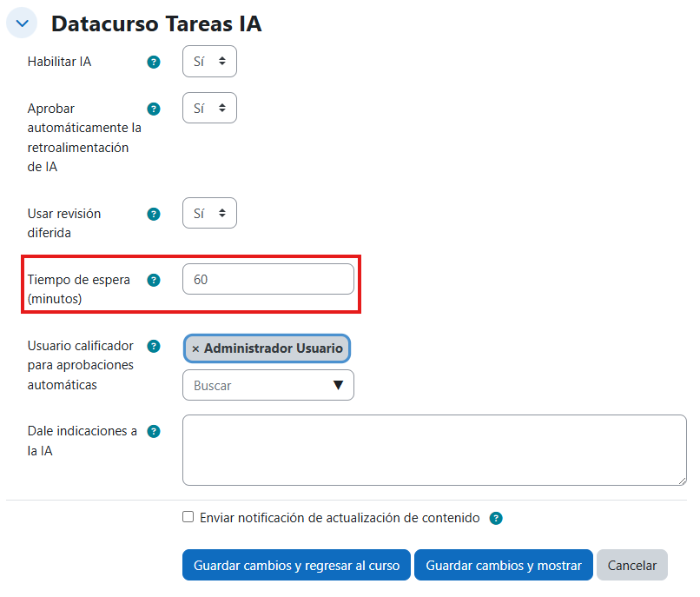Image resolution: width=700 pixels, height=597 pixels.
Task: Open the Dale indicaciones help icon
Action: click(x=154, y=431)
